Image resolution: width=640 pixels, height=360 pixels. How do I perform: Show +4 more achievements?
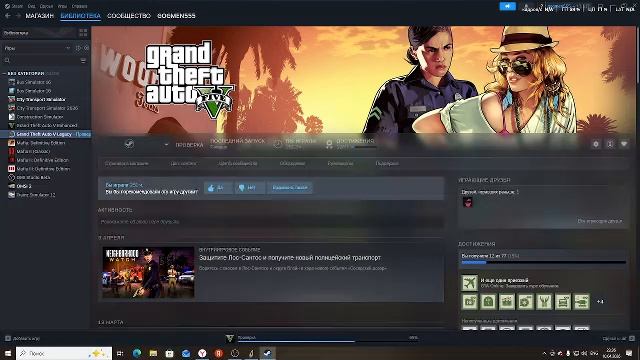click(600, 302)
